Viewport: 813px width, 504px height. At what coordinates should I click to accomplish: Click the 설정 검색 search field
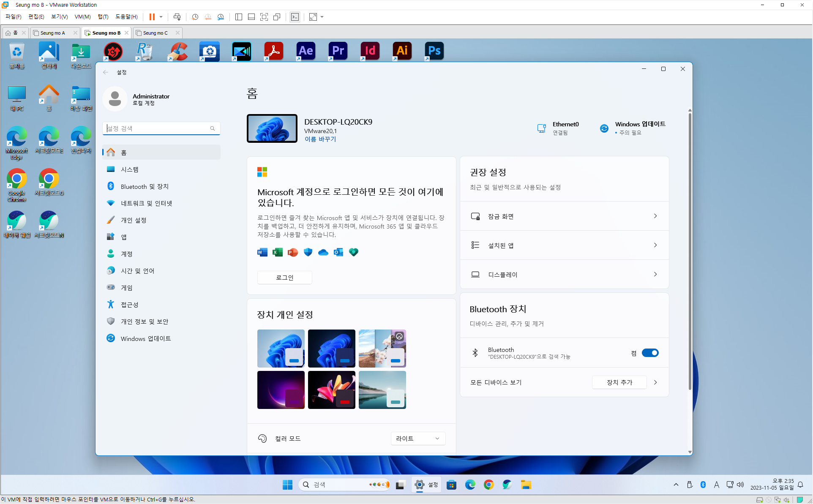click(157, 128)
